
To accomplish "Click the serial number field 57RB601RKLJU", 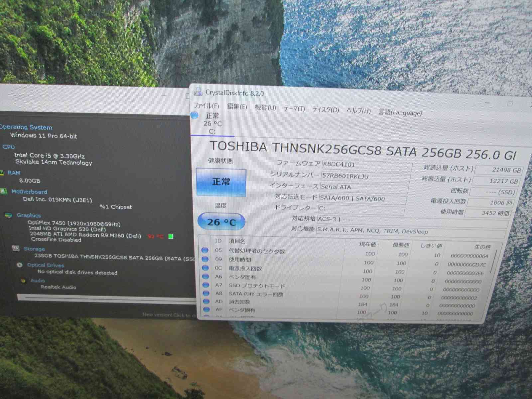I will [x=365, y=177].
